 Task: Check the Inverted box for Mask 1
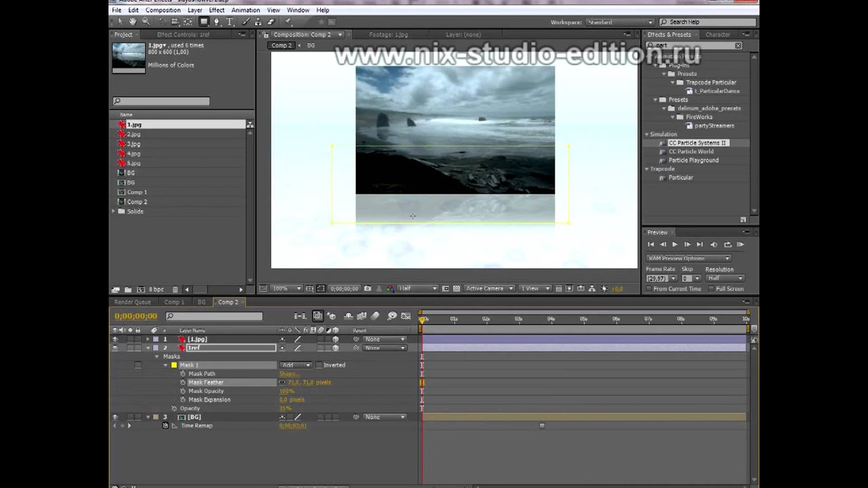319,365
